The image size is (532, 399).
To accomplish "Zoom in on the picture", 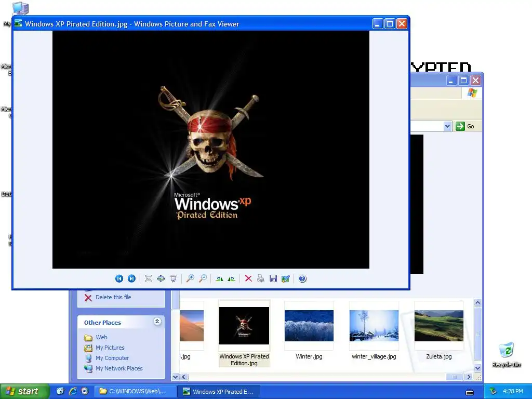I will 190,278.
